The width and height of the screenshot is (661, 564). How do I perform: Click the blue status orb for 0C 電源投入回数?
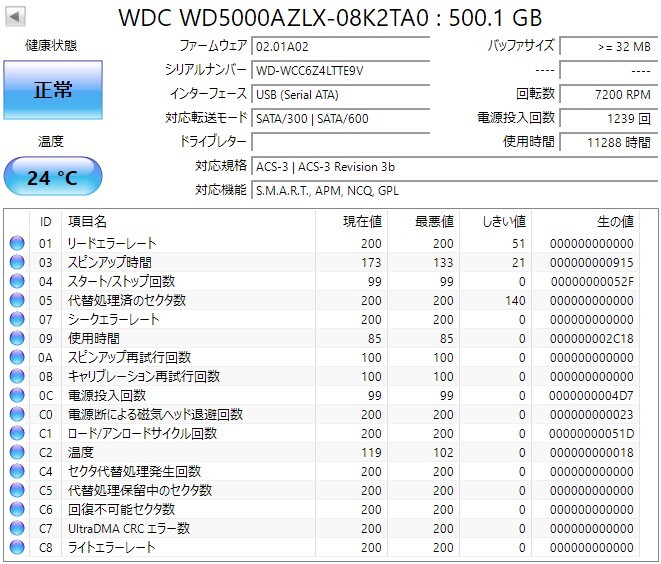coord(17,395)
